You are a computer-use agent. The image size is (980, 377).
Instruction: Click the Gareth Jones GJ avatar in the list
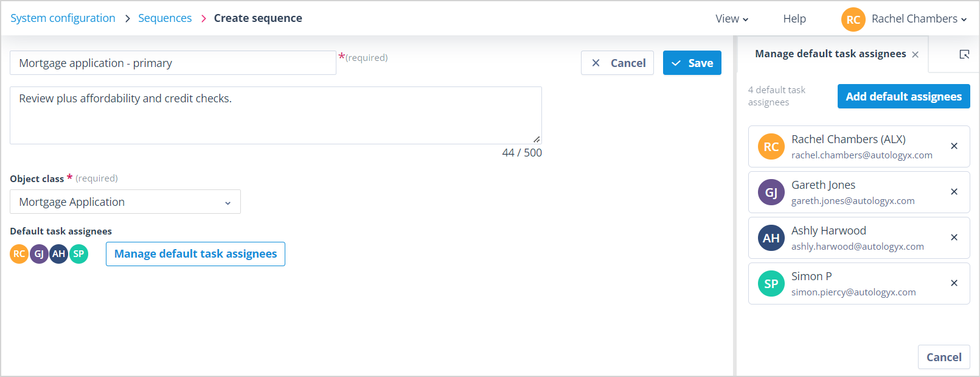(x=771, y=192)
